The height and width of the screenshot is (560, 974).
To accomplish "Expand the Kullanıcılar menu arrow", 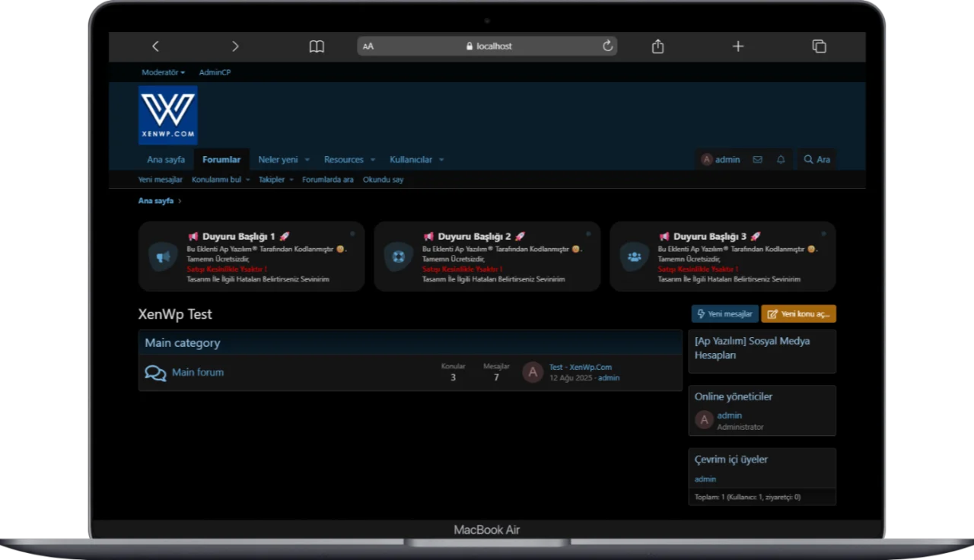I will pos(441,160).
